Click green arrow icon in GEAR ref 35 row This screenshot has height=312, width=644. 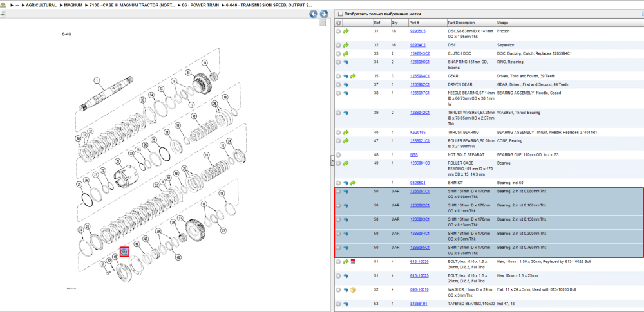353,76
